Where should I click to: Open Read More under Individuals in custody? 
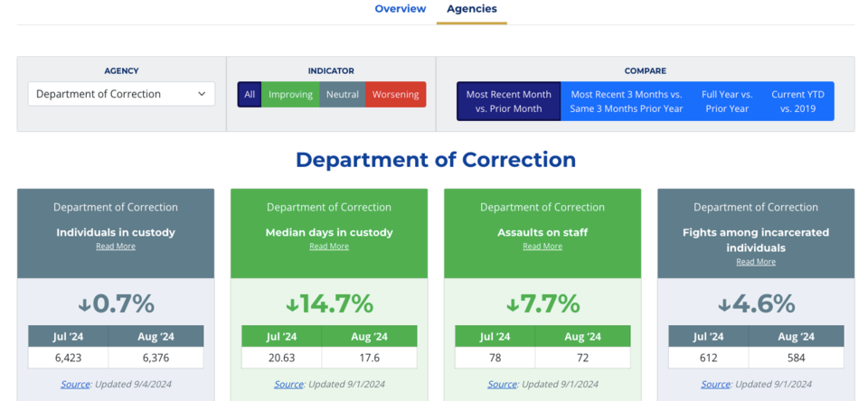(116, 247)
